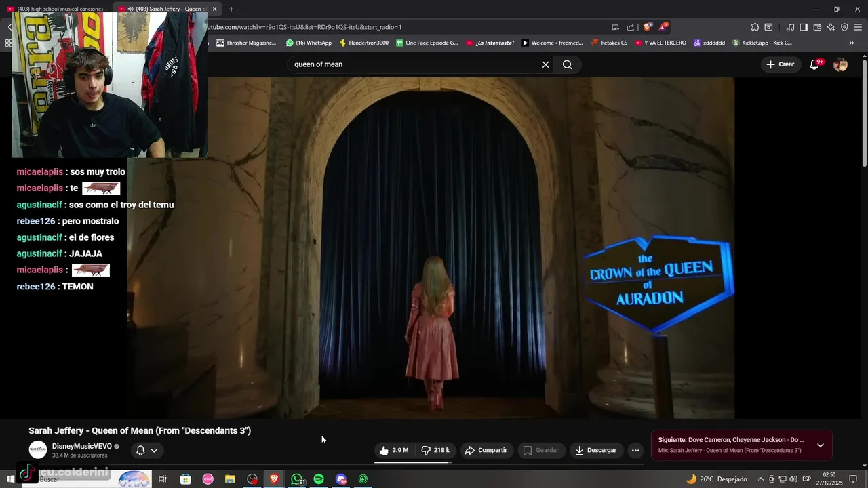Open the WhatsApp bookmark
Image resolution: width=868 pixels, height=488 pixels.
point(309,43)
